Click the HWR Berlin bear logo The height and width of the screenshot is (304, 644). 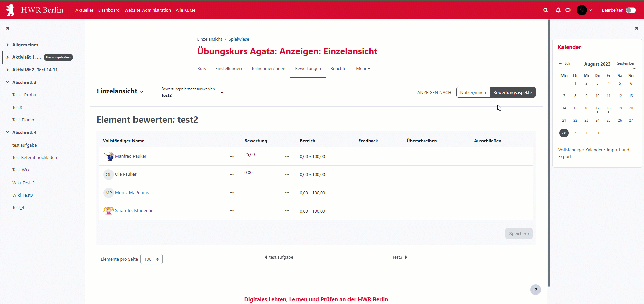11,10
